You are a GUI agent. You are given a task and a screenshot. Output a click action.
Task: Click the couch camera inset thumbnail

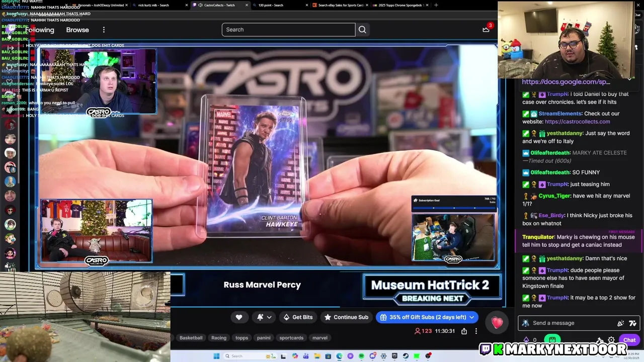tap(96, 231)
